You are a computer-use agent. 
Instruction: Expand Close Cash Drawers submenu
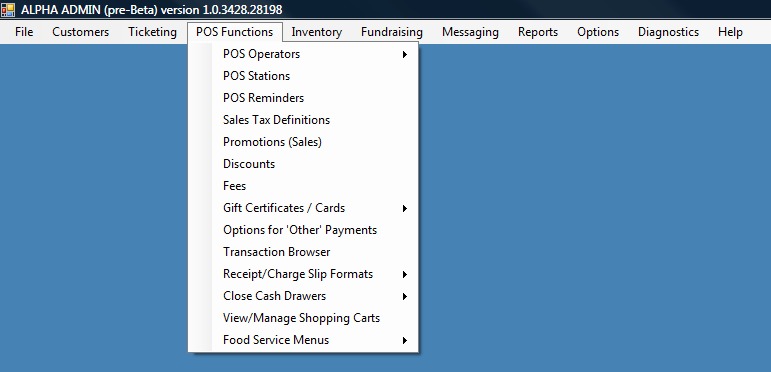pos(303,296)
